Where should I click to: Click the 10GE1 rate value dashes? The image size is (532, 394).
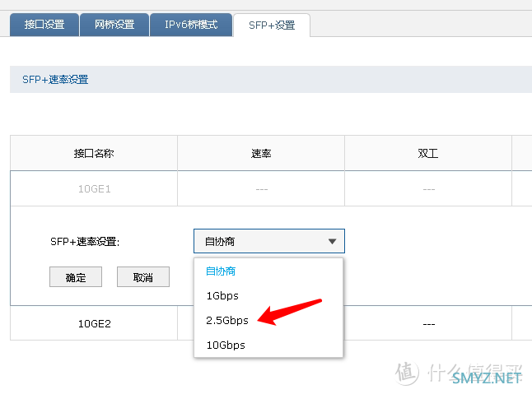(x=262, y=189)
